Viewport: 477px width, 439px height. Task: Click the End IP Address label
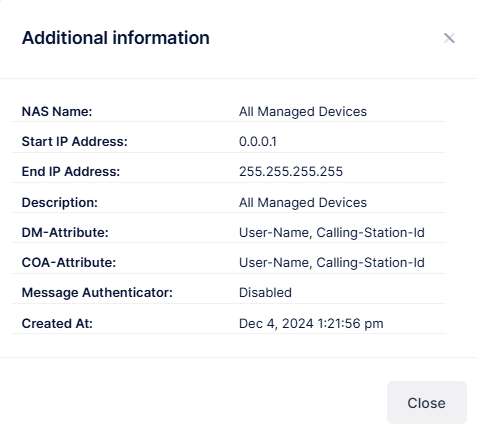[71, 171]
